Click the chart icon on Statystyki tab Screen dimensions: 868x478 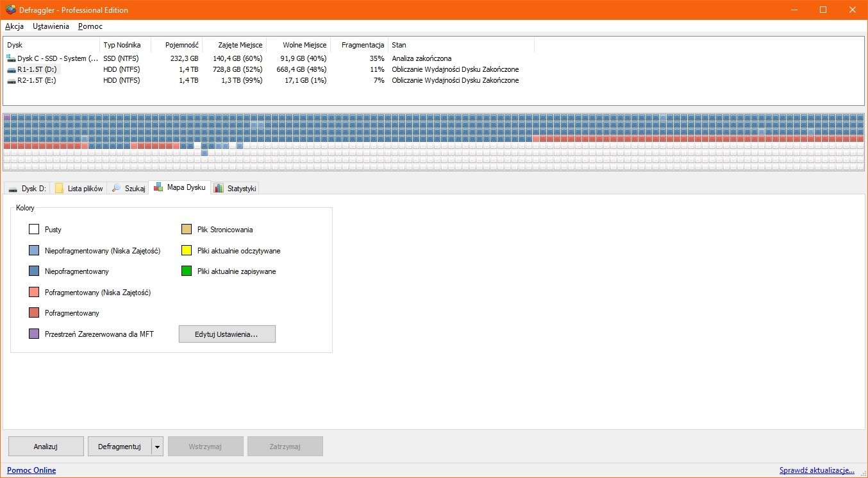click(219, 188)
